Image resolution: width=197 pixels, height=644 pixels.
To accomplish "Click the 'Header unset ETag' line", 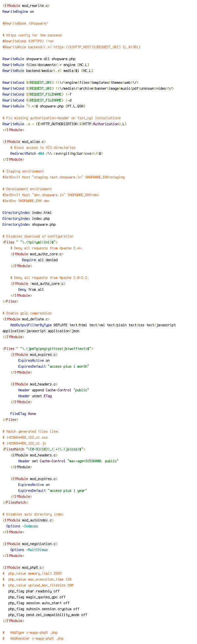I will click(x=35, y=396).
